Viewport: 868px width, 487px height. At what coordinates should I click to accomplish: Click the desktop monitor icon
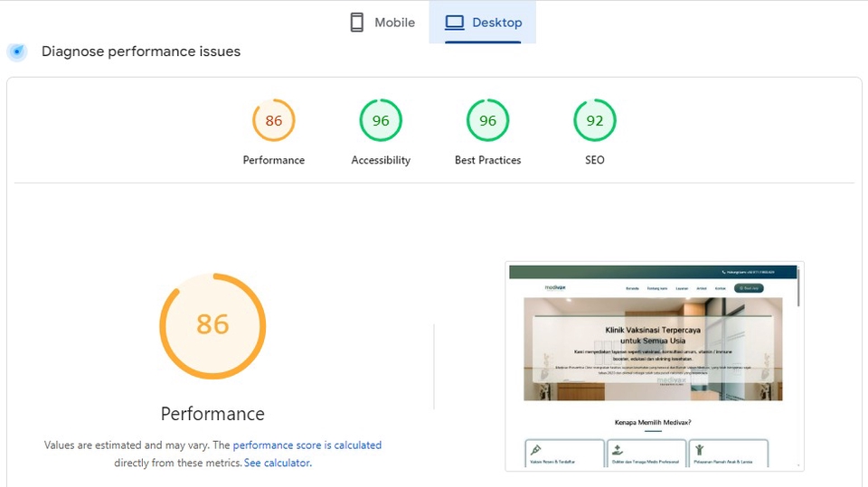(x=454, y=23)
